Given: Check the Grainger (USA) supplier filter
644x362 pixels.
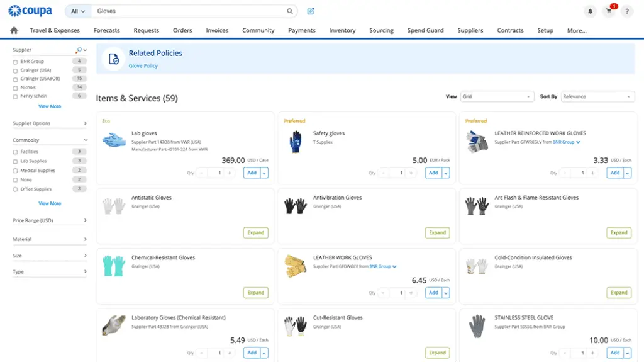Looking at the screenshot, I should 15,71.
